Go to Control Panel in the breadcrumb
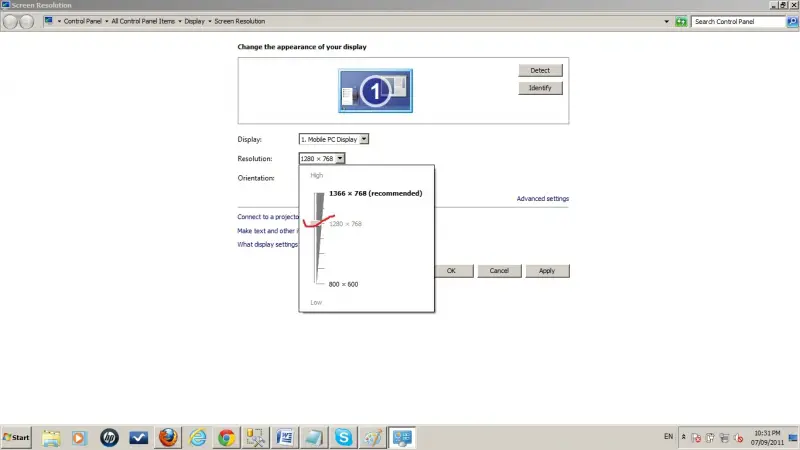 pos(82,21)
